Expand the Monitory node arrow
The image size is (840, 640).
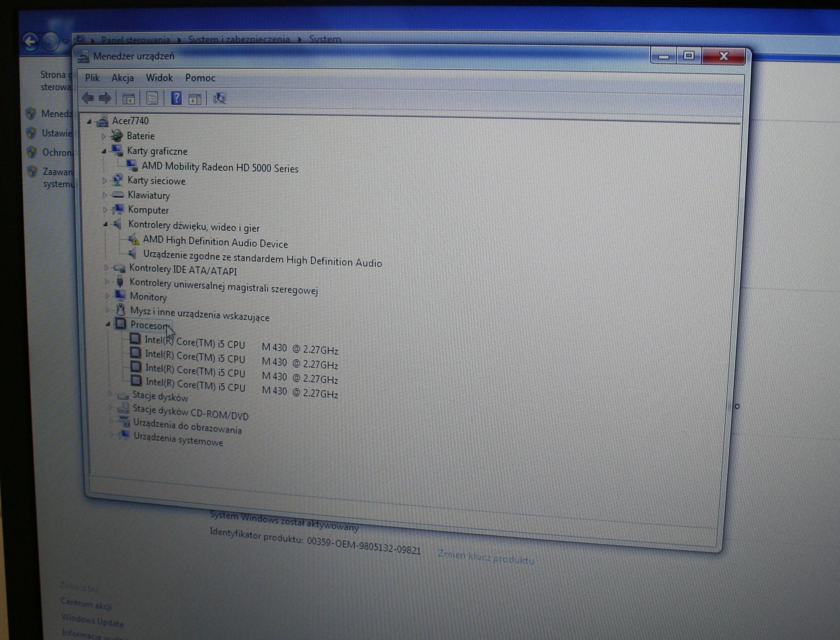[x=107, y=295]
